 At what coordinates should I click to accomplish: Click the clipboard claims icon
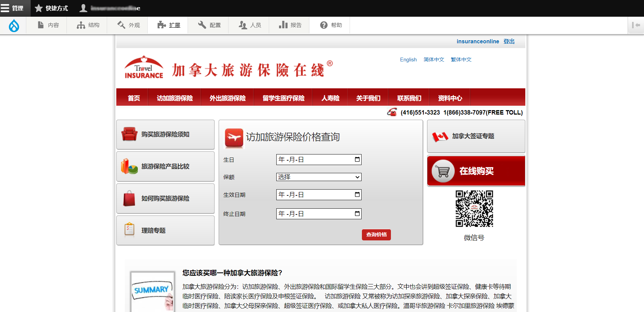pos(129,230)
